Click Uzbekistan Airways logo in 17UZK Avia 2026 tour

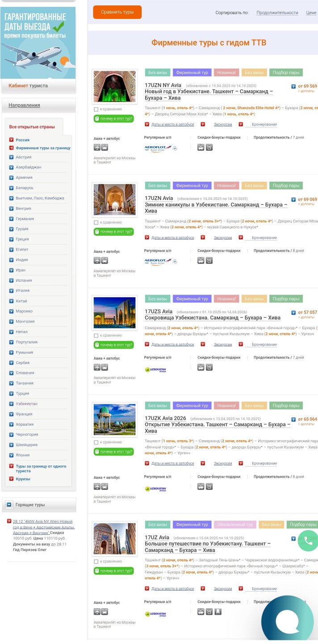click(156, 489)
